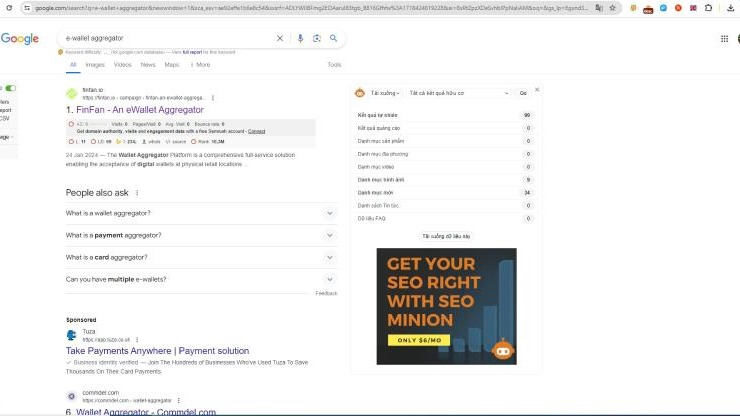Click the Feedback link under People also ask
740x416 pixels.
[x=326, y=293]
